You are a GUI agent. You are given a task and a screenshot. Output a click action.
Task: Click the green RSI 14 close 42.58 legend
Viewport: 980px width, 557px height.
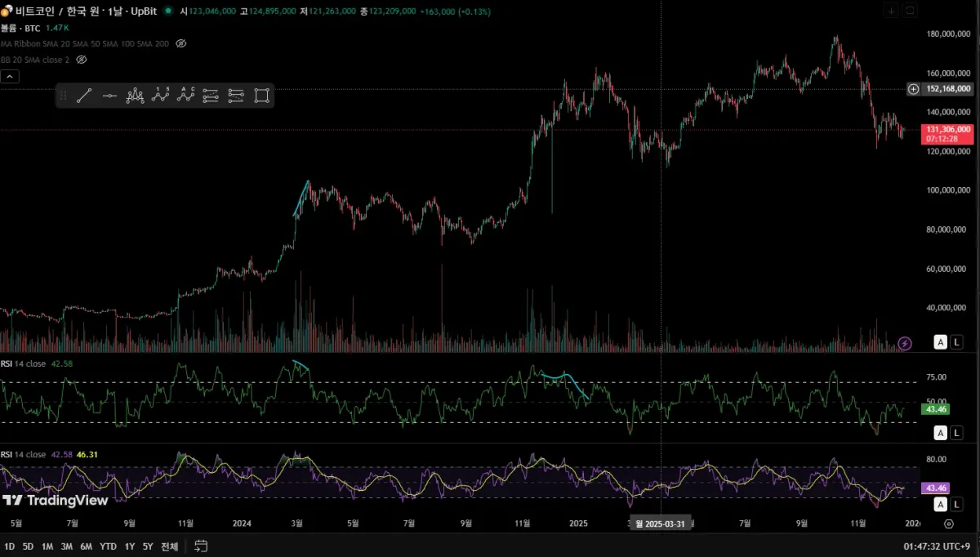(37, 363)
